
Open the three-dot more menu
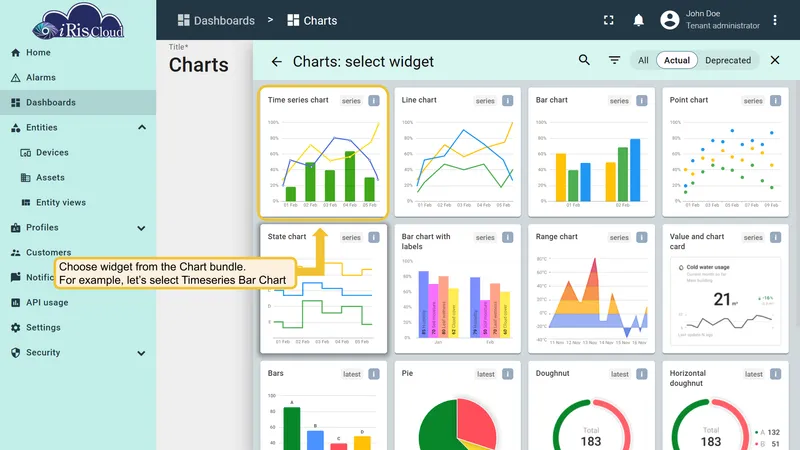pyautogui.click(x=775, y=20)
